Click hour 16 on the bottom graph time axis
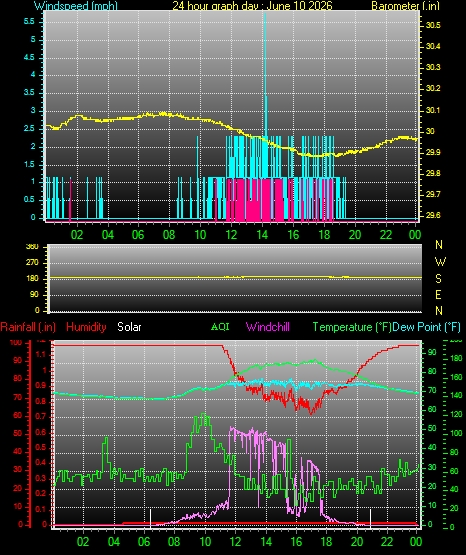 coord(296,542)
